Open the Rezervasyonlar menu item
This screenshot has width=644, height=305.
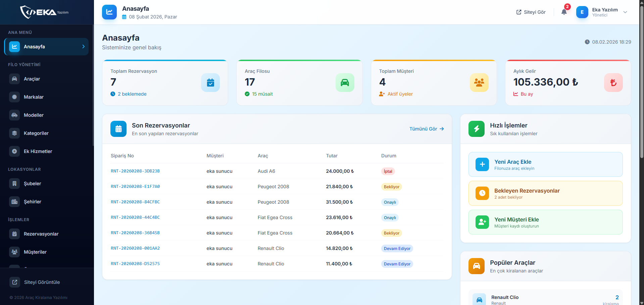click(41, 234)
